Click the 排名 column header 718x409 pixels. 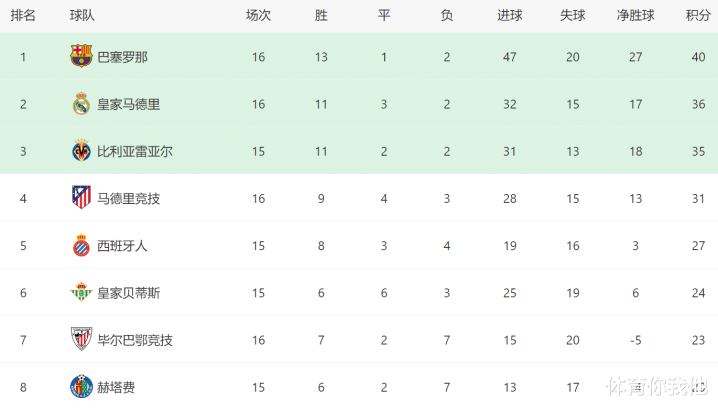[23, 15]
